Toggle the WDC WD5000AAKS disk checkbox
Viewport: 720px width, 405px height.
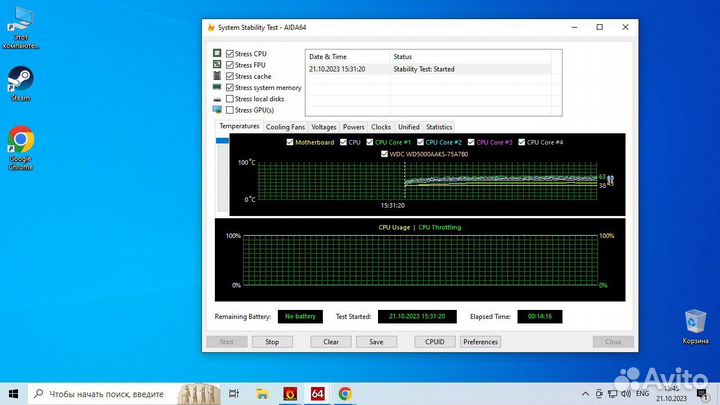pos(384,154)
